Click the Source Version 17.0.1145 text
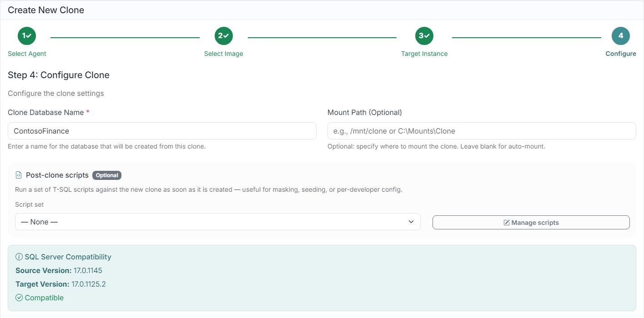Screen dimensions: 644x318 (59, 270)
